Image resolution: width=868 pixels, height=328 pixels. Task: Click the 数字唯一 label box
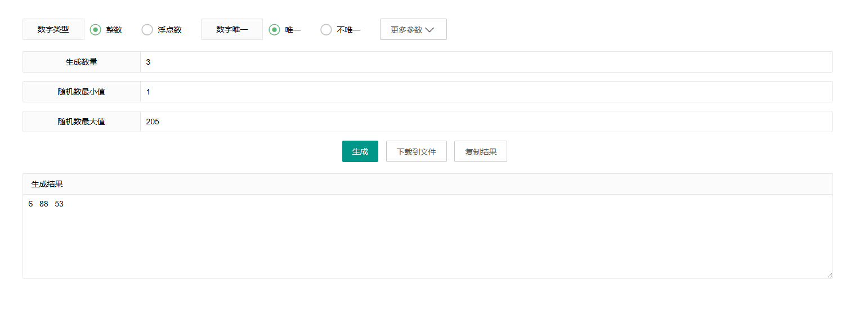point(232,30)
